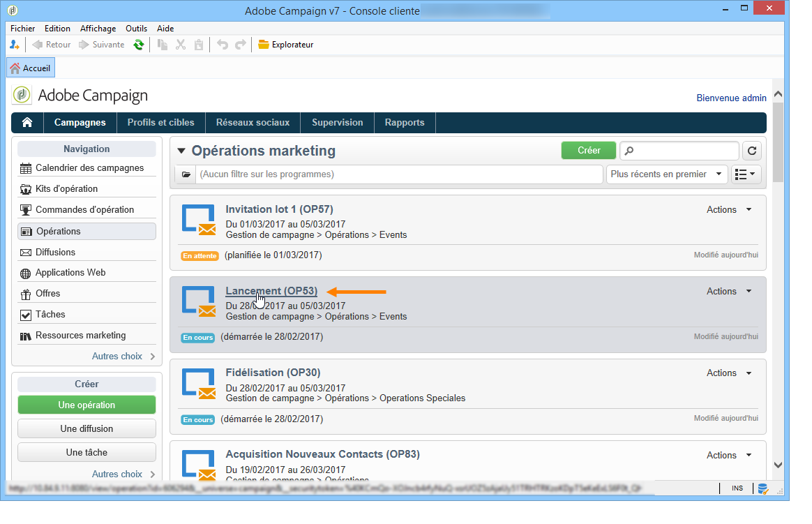Select Opérations in navigation
This screenshot has height=524, width=812.
point(87,232)
